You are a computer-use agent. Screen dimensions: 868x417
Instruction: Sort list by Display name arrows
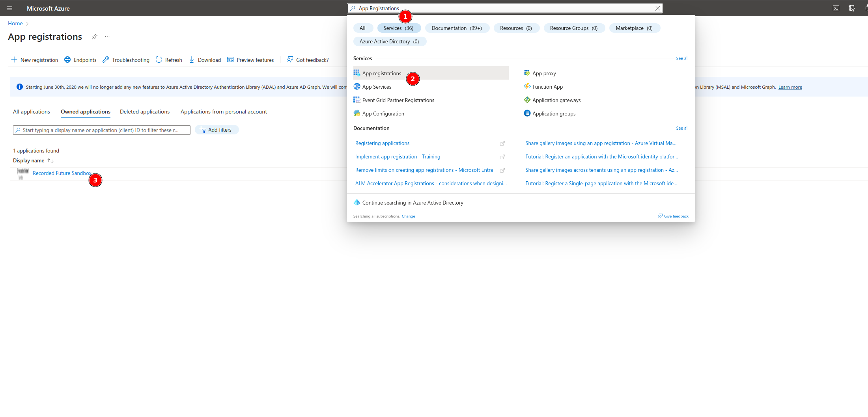pyautogui.click(x=50, y=161)
